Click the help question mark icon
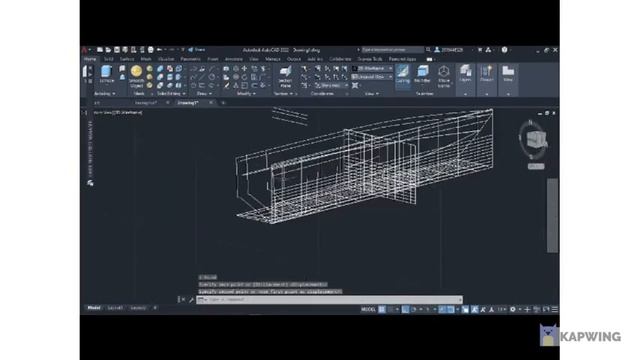The height and width of the screenshot is (360, 640). tap(504, 50)
